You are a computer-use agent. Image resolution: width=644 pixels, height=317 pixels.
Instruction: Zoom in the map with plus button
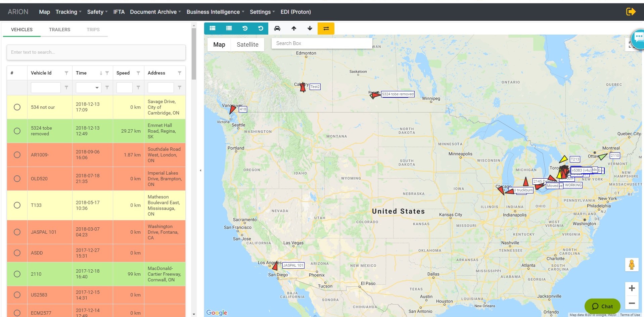click(632, 288)
